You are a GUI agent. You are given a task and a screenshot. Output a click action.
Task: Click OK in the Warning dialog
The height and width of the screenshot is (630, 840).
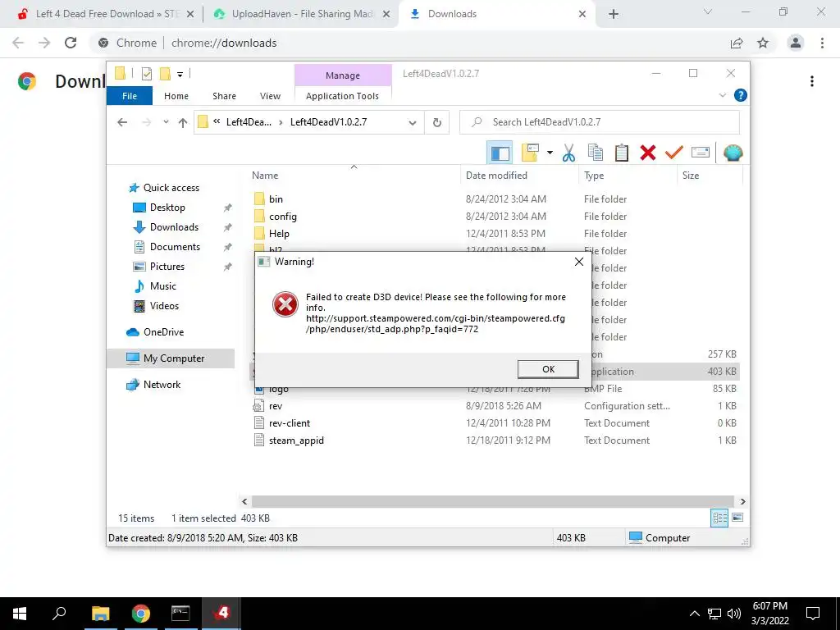(x=548, y=369)
